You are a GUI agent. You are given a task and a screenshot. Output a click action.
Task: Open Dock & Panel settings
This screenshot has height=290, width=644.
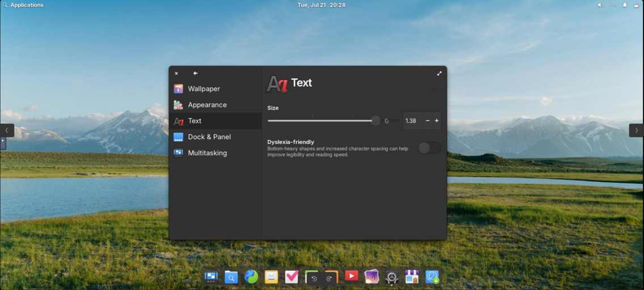(x=215, y=137)
